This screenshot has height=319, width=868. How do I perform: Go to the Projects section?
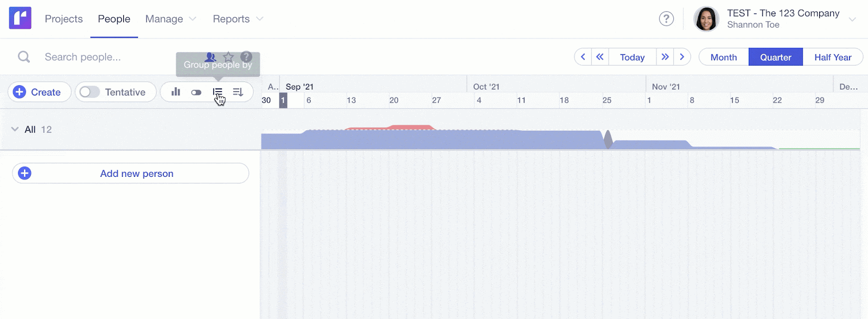coord(63,18)
